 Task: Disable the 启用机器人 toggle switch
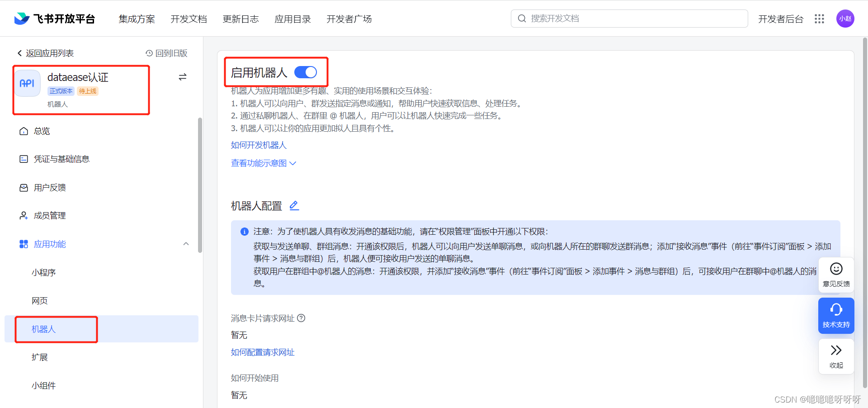point(306,72)
